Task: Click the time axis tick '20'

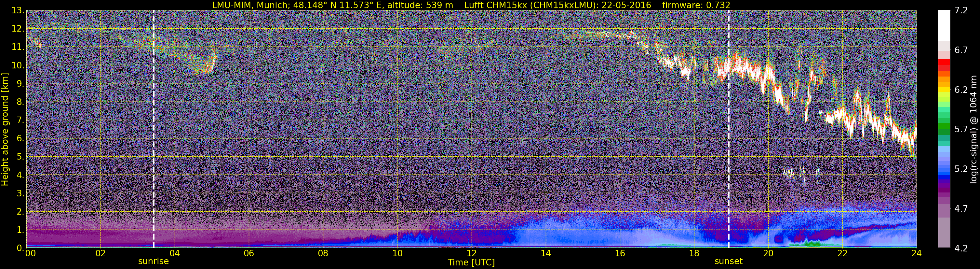Action: tap(768, 254)
